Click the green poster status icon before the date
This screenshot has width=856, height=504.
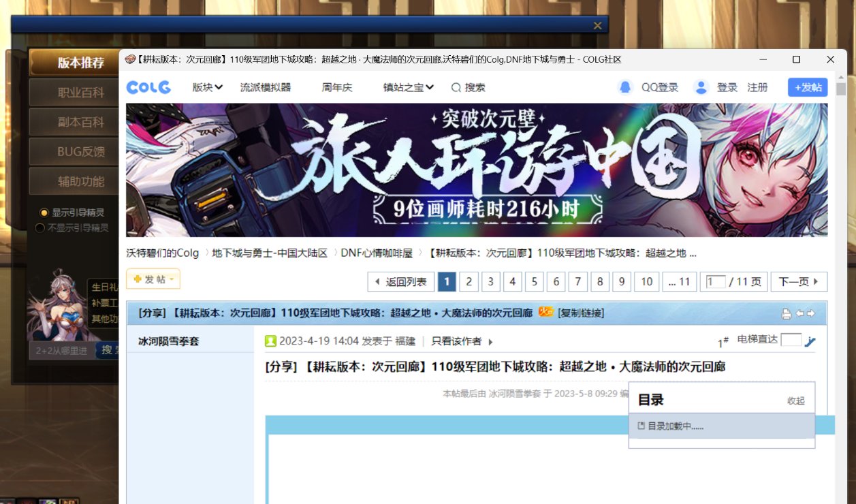[x=270, y=341]
